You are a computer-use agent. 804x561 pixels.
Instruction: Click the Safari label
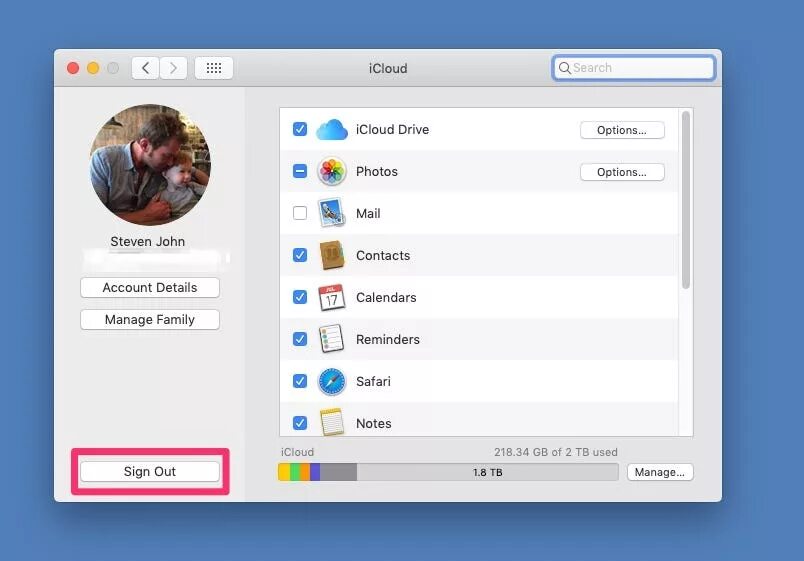click(373, 382)
